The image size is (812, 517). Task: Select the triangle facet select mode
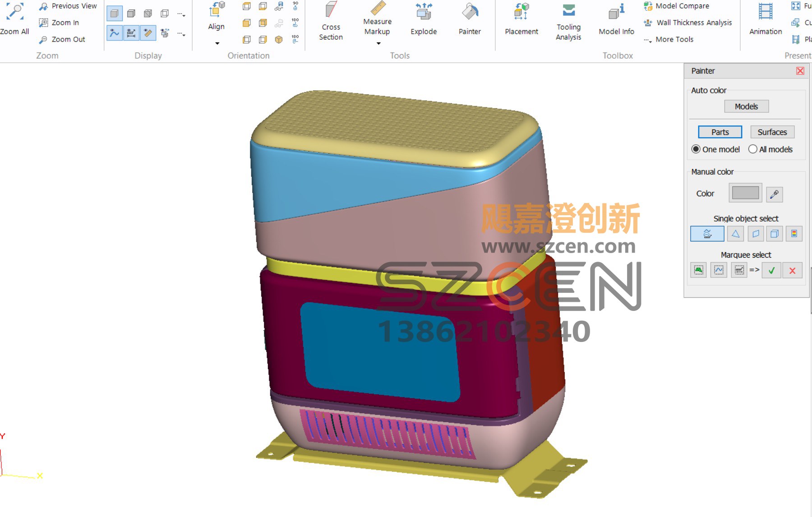pyautogui.click(x=735, y=234)
